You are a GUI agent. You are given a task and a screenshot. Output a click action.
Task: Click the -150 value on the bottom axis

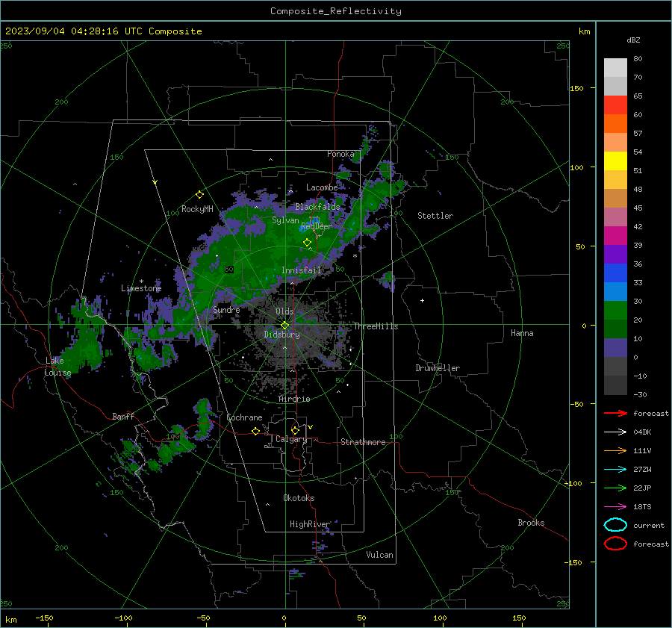[44, 618]
